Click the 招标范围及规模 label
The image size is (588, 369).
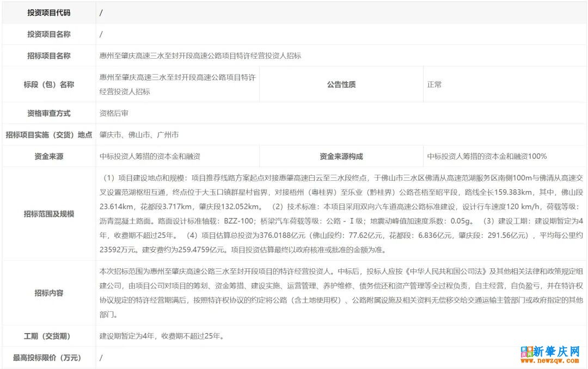click(x=48, y=214)
